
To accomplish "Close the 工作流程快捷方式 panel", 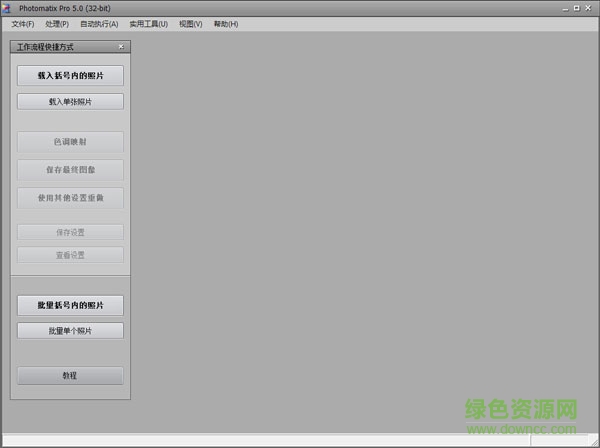I will (x=121, y=47).
